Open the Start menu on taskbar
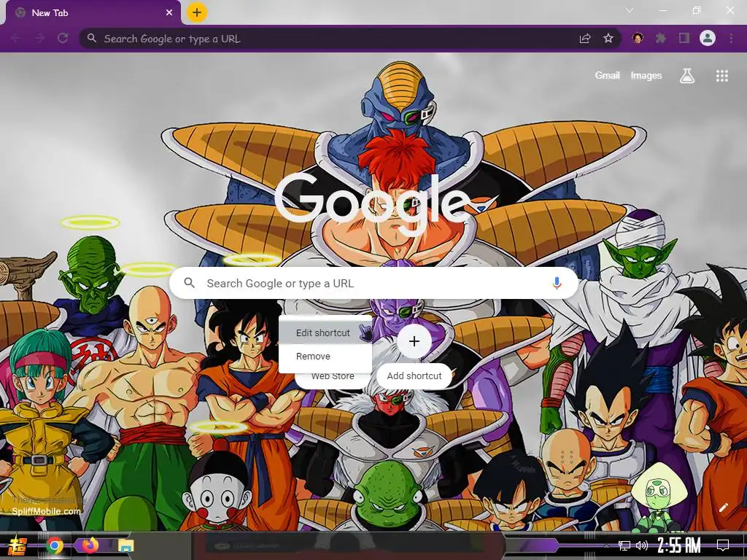Screen dimensions: 747x560 pyautogui.click(x=17, y=545)
